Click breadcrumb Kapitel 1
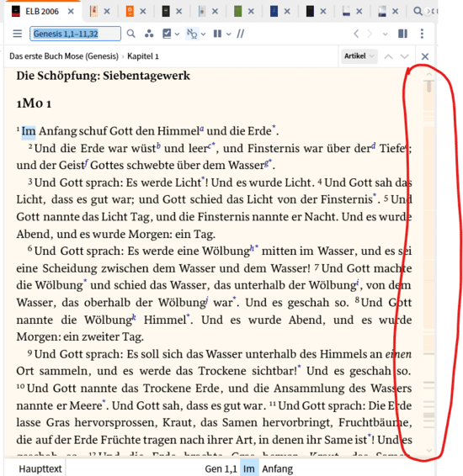Viewport: 463px width, 476px height. click(143, 56)
